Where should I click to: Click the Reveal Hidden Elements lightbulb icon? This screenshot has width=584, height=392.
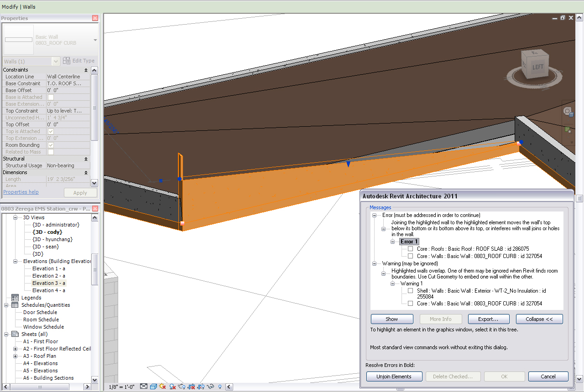tap(219, 387)
